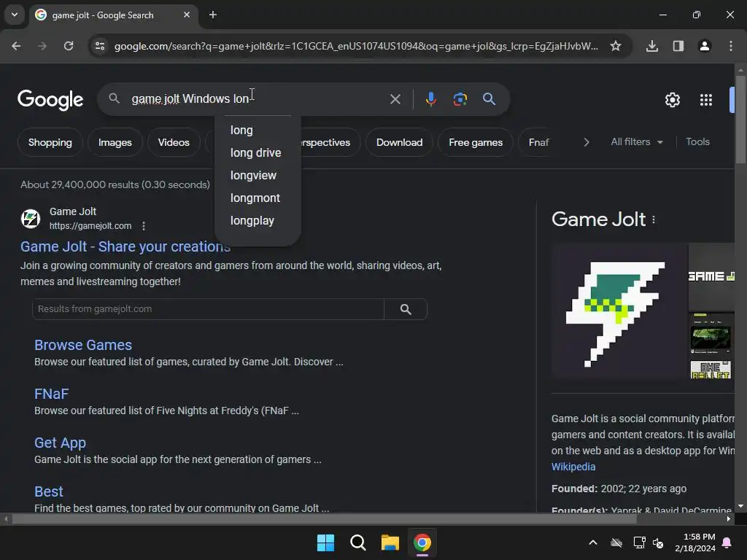Switch to Images results

pyautogui.click(x=115, y=142)
